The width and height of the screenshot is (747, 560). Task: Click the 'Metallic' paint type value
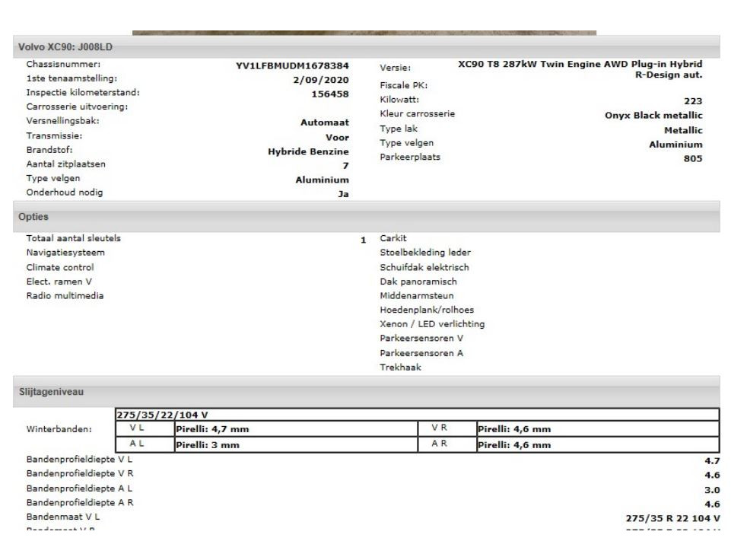coord(683,130)
